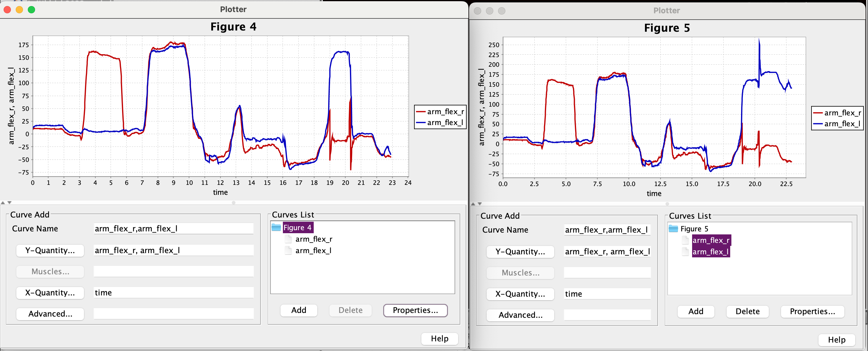868x351 pixels.
Task: Click y-axis label of Figure 5 plot
Action: click(481, 107)
